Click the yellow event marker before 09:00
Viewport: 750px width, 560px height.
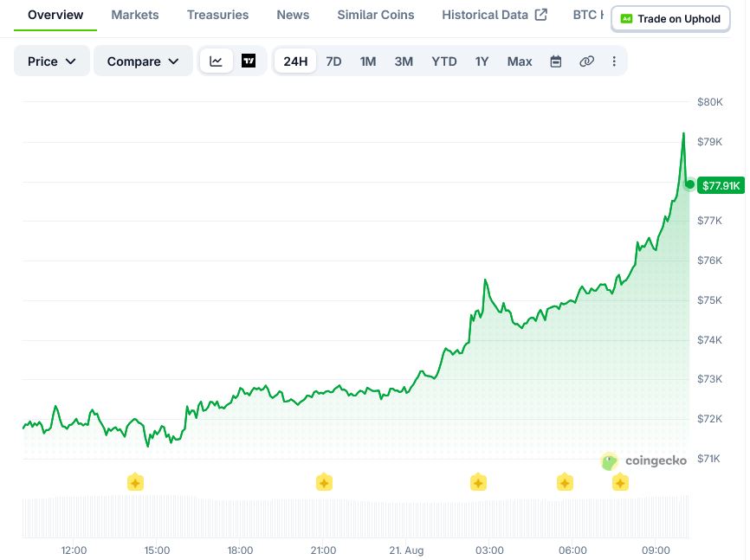620,482
